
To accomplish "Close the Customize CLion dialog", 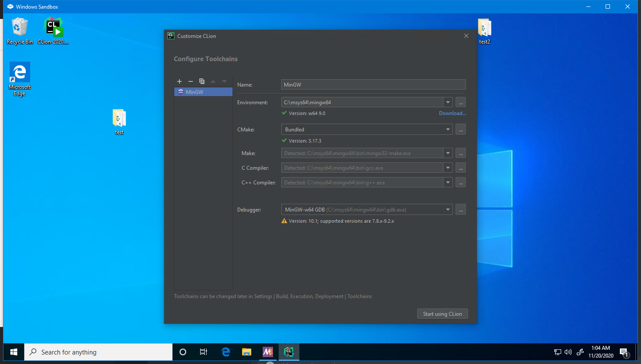I will coord(466,36).
